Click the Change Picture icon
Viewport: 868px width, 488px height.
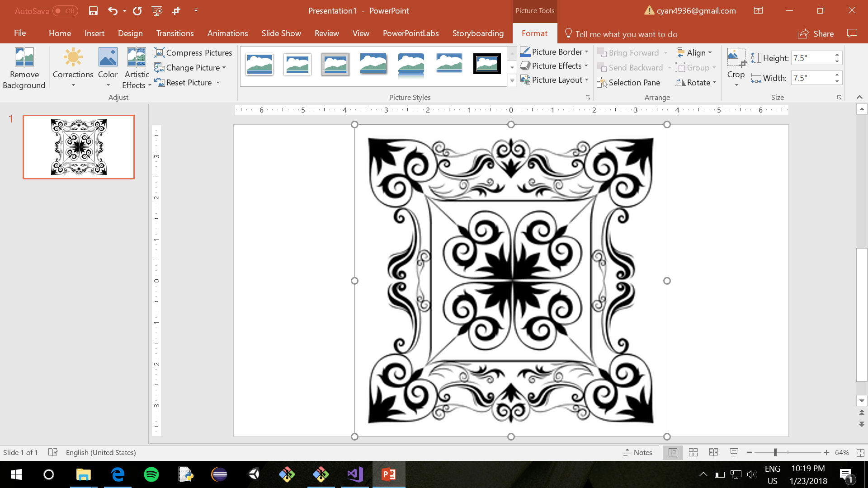click(x=160, y=67)
